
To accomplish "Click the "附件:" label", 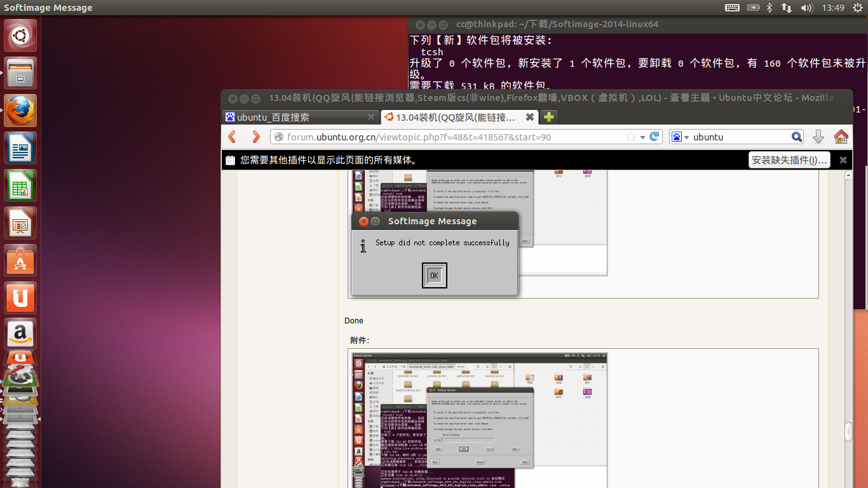I will (x=360, y=341).
